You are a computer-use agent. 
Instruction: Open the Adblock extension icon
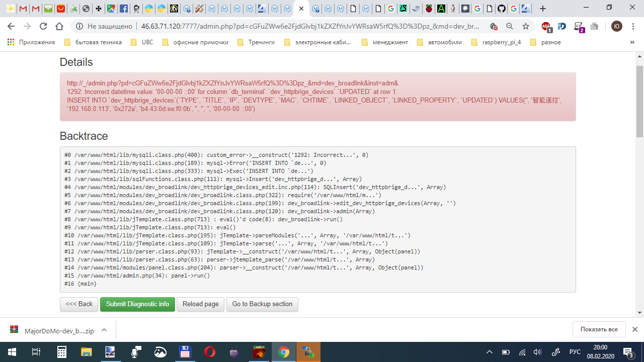coord(546,26)
